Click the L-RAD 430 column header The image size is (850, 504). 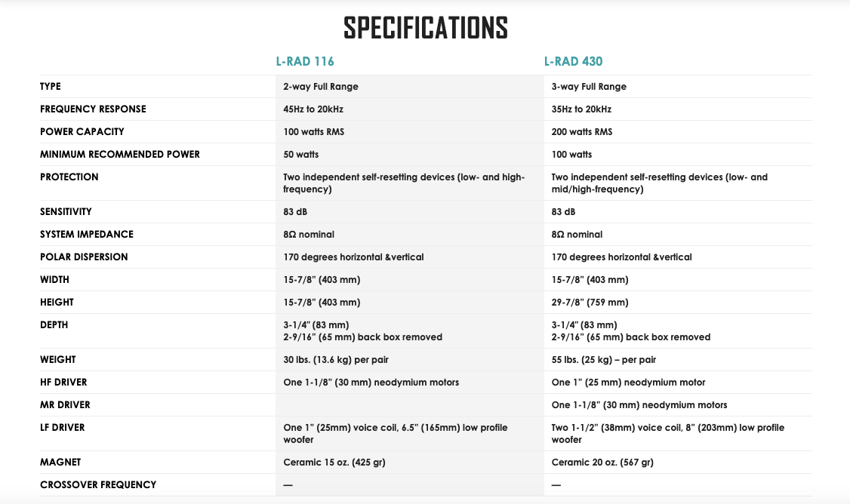click(573, 61)
